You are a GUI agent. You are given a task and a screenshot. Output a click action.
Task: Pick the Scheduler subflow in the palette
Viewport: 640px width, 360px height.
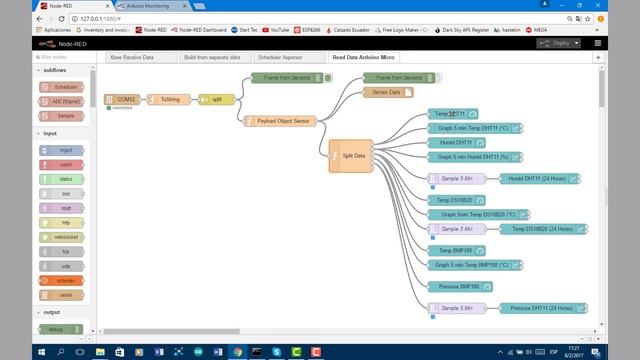click(62, 87)
